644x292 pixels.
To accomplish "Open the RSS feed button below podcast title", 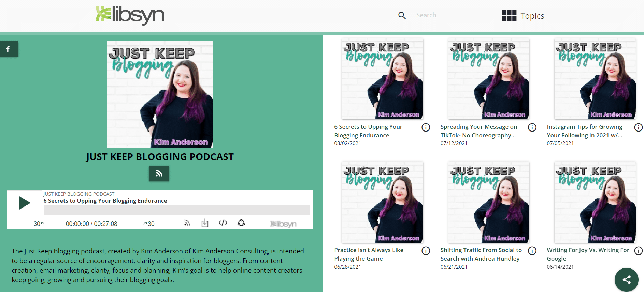I will point(159,173).
